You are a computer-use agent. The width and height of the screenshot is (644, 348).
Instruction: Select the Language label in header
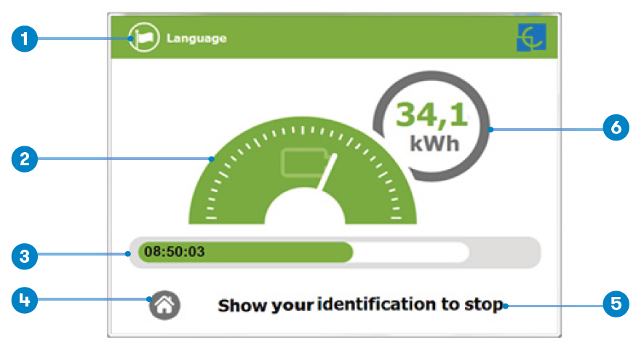(196, 38)
